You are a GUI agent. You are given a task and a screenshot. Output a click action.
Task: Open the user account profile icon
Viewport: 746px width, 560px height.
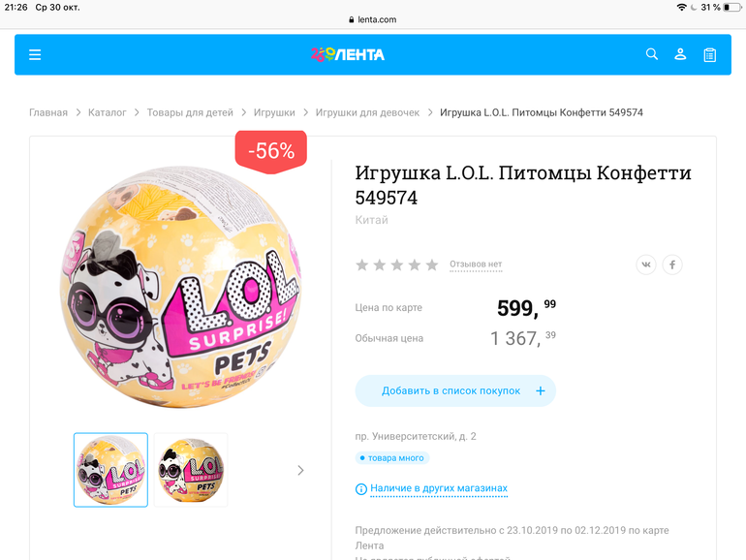pos(680,54)
